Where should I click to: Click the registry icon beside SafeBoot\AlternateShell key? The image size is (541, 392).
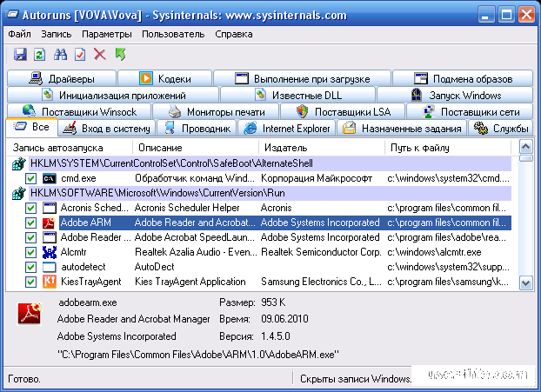pyautogui.click(x=19, y=163)
